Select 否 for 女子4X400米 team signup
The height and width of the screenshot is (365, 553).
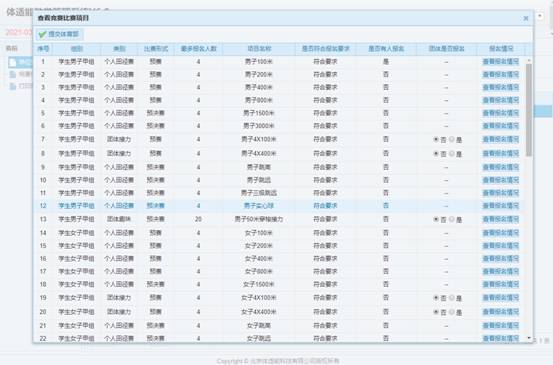[x=436, y=312]
